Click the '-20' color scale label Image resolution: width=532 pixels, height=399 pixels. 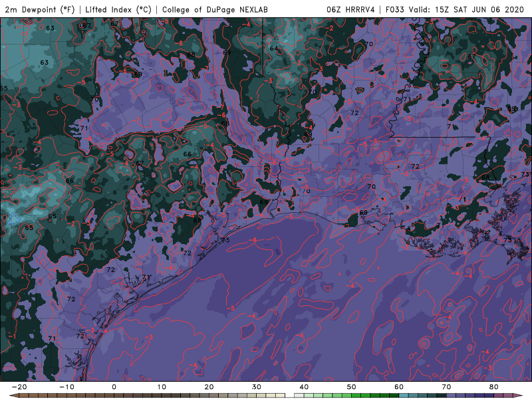coord(19,387)
